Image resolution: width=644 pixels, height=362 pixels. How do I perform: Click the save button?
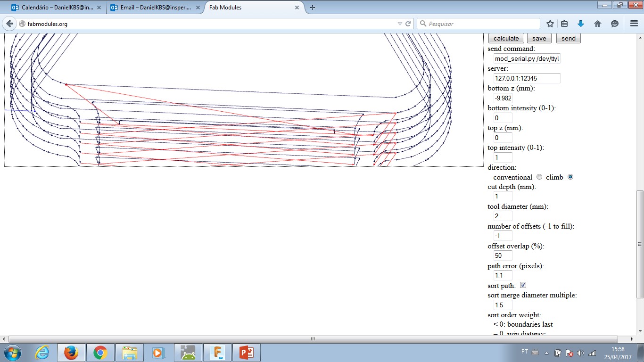(x=539, y=38)
